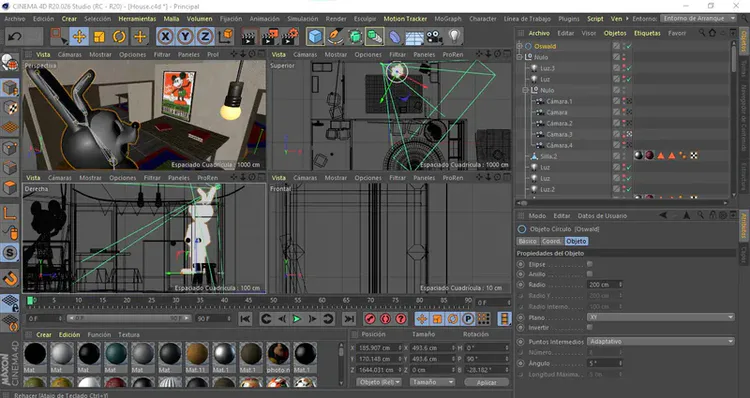Open the Plano XY dropdown
The height and width of the screenshot is (398, 750).
pos(661,317)
